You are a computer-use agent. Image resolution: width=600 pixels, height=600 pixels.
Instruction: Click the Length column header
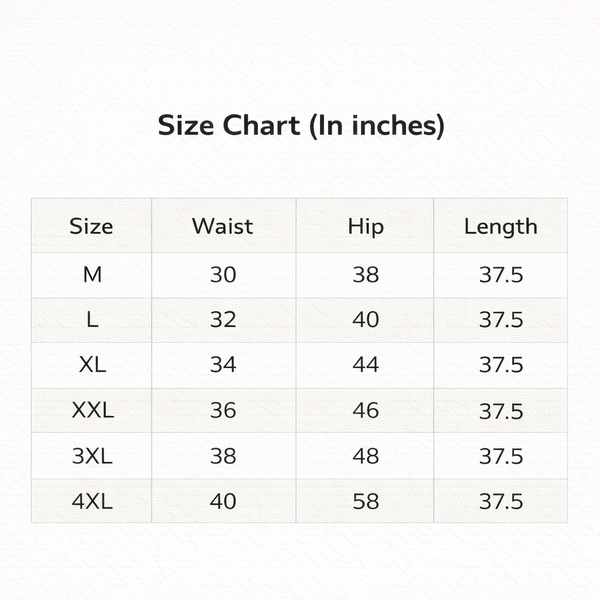(500, 226)
